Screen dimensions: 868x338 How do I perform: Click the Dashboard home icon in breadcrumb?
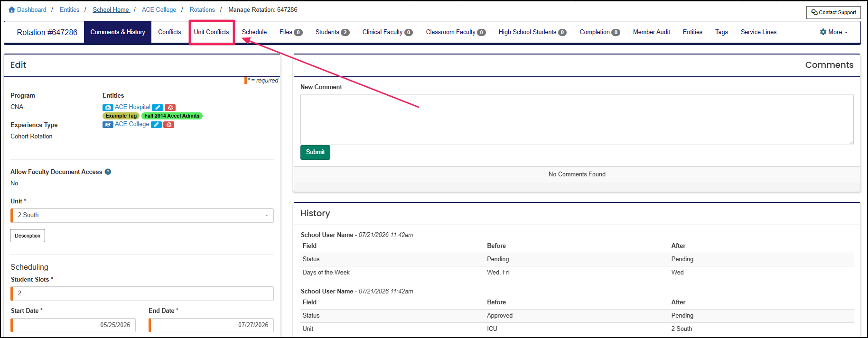12,9
